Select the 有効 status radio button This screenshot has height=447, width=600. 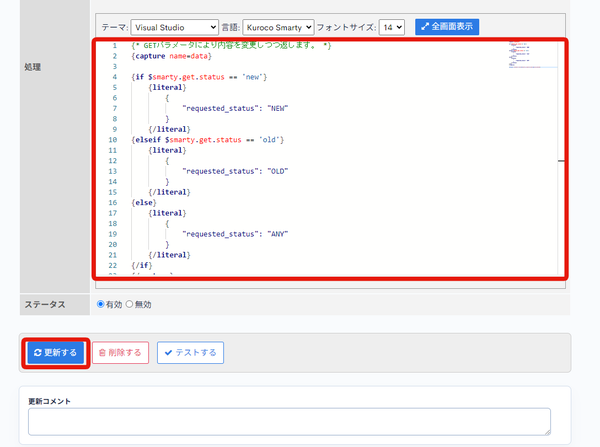[x=101, y=304]
